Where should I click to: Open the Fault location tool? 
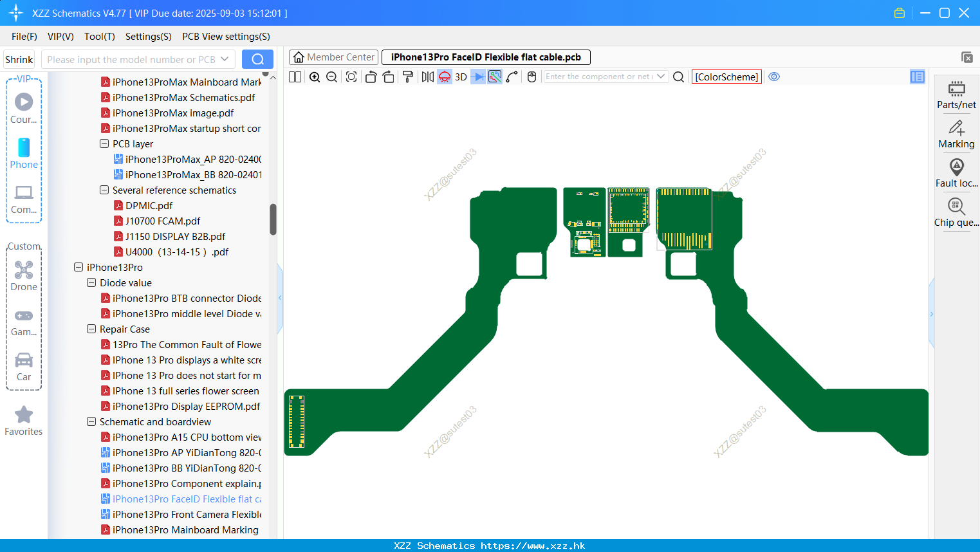(x=956, y=173)
